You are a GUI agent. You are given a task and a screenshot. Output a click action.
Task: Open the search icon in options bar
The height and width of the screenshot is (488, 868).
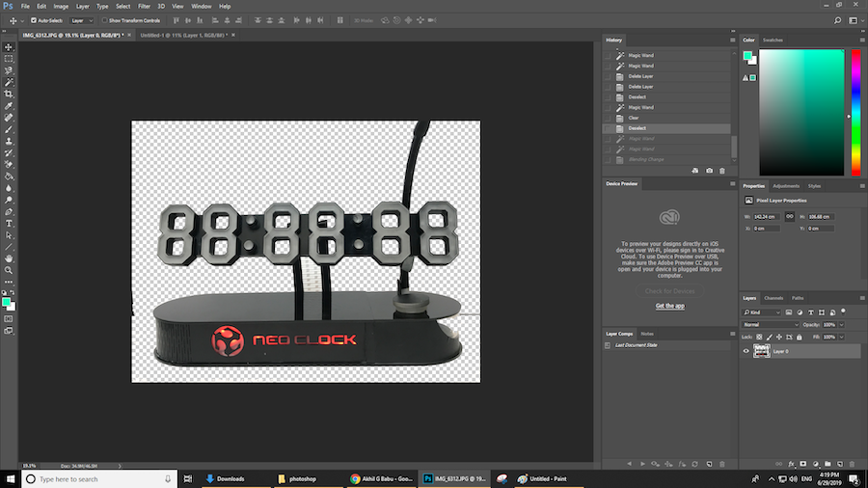pos(837,20)
